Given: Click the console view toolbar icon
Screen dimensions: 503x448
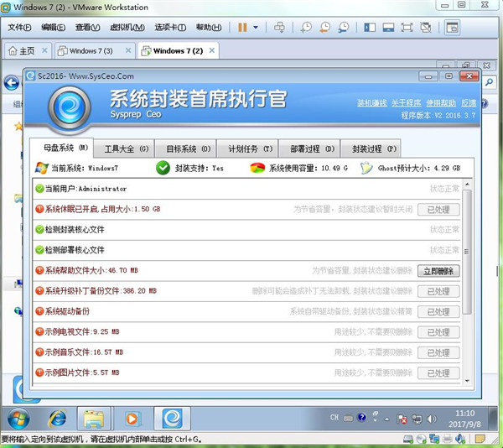Looking at the screenshot, I should 452,28.
